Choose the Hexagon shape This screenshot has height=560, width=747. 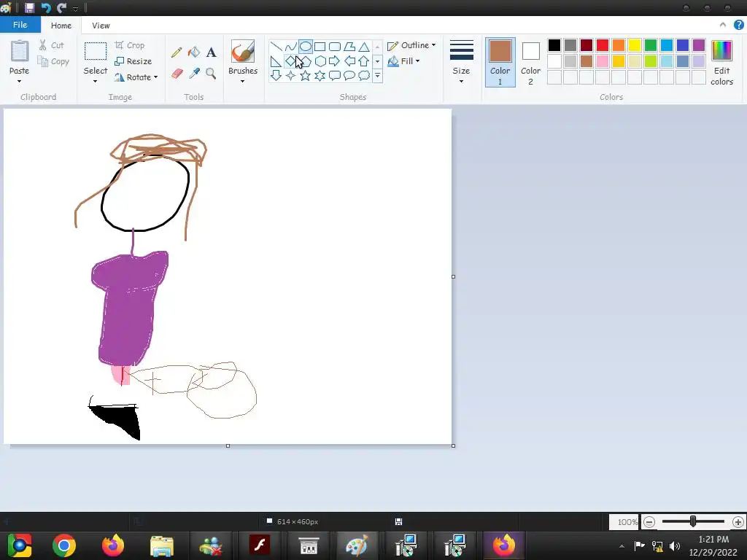coord(320,61)
